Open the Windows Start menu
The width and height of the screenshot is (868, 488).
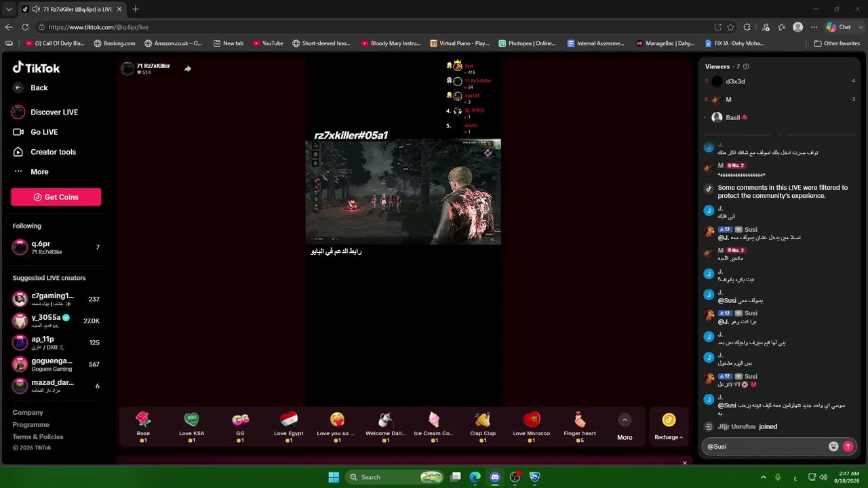334,477
